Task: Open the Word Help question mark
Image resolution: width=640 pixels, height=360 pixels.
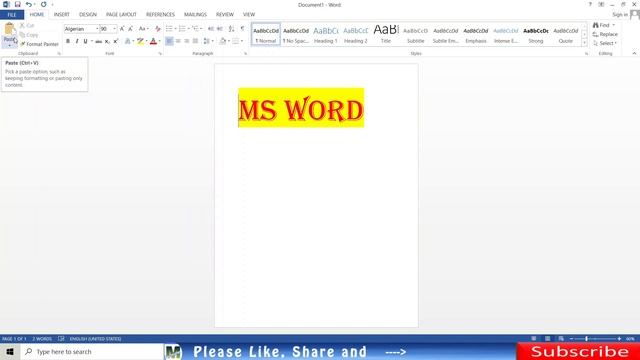Action: [x=590, y=4]
